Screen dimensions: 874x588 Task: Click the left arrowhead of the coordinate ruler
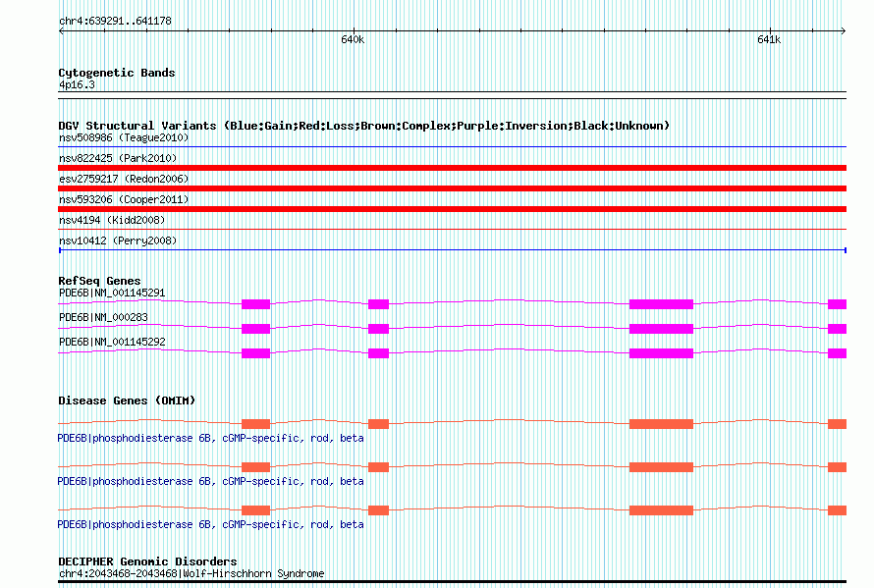61,30
